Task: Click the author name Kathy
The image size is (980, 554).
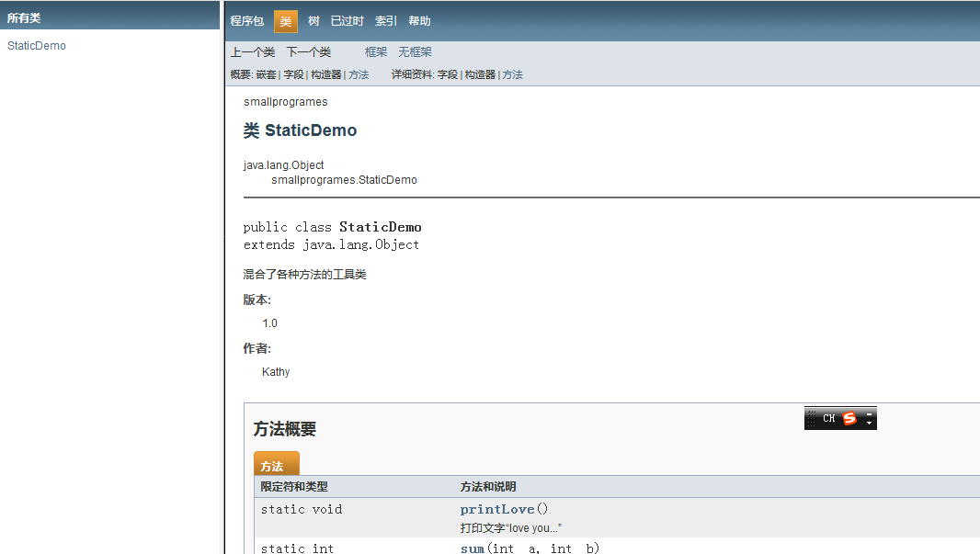Action: (x=276, y=372)
